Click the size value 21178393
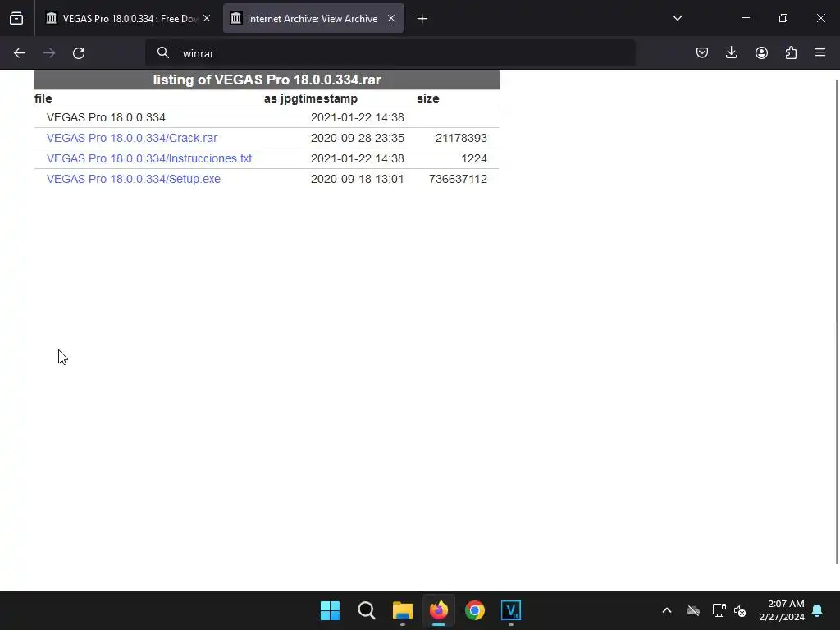The height and width of the screenshot is (630, 840). pos(461,138)
